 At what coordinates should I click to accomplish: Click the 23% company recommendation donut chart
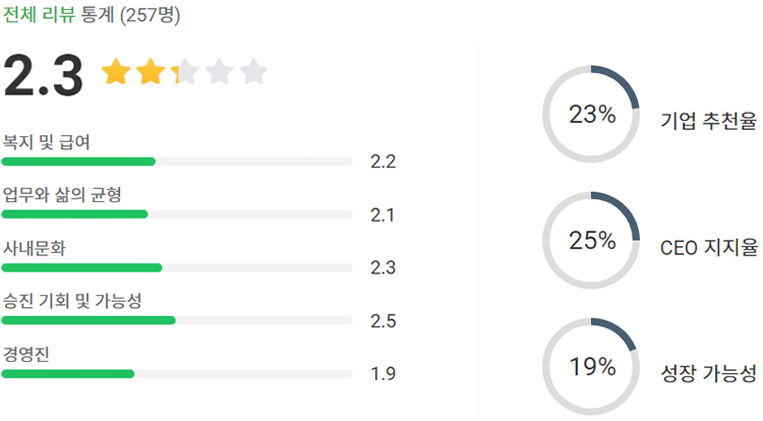tap(591, 115)
